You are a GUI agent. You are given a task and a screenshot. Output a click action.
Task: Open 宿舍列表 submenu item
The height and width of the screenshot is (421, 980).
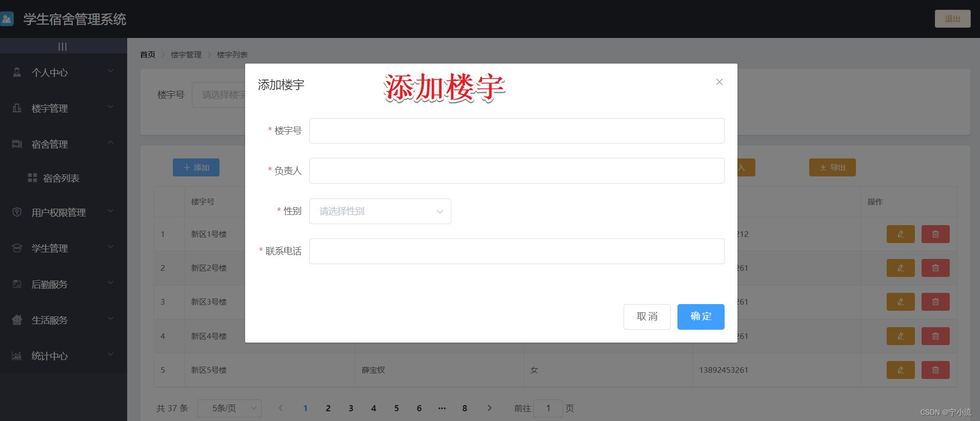[x=64, y=178]
